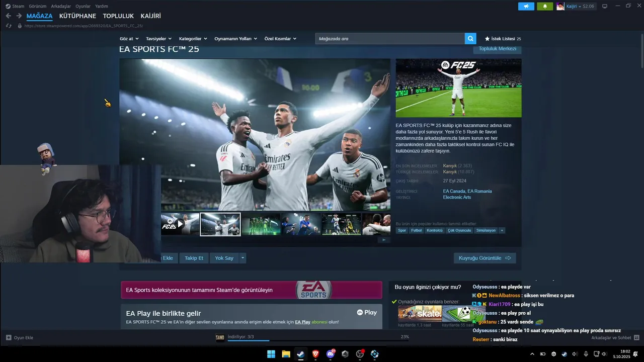Image resolution: width=644 pixels, height=362 pixels.
Task: Select the green-lit stadium screenshot thumbnail
Action: click(261, 224)
